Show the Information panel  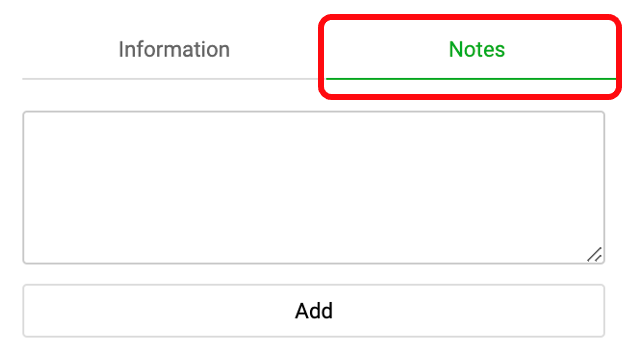(x=174, y=49)
